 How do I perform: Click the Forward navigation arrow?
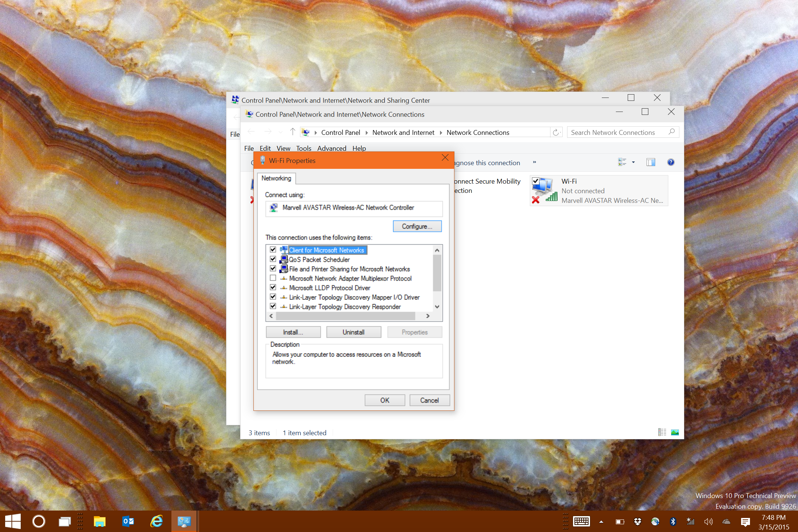pos(268,132)
